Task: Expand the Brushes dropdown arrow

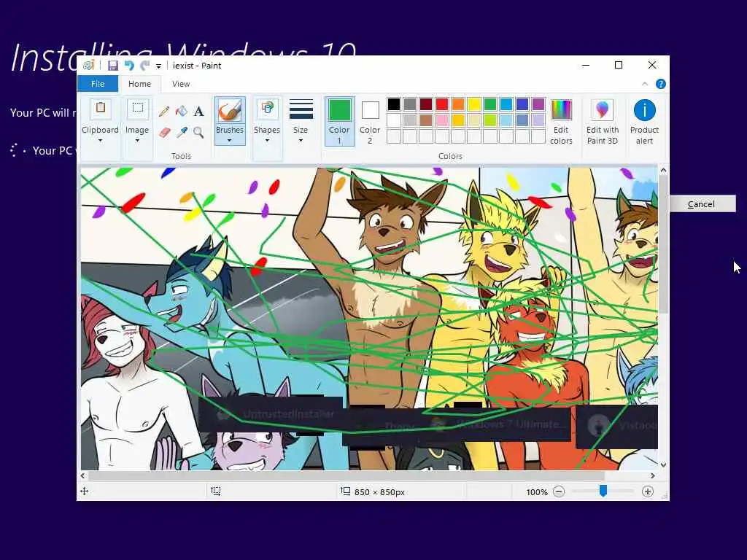Action: (x=230, y=141)
